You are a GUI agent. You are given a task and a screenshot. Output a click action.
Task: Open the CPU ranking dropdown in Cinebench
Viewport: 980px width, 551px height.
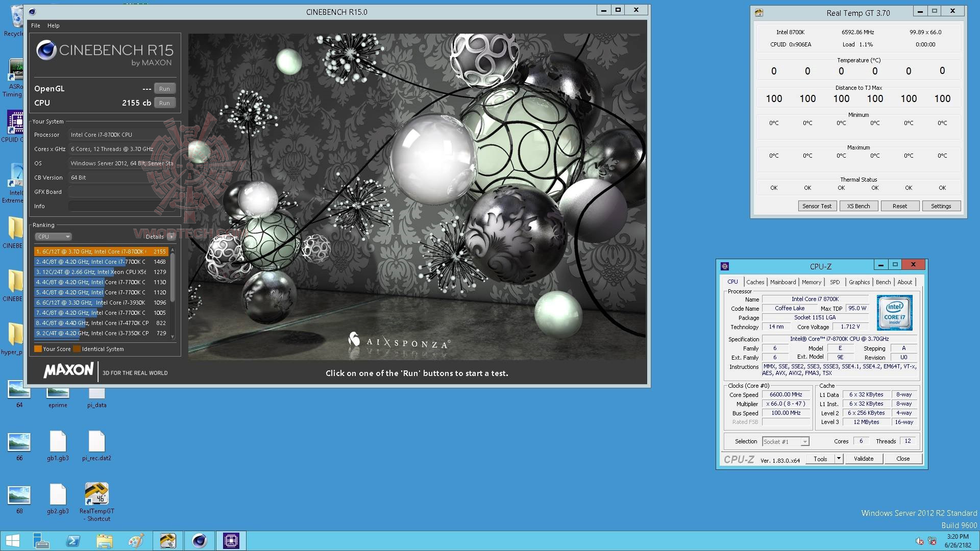pyautogui.click(x=53, y=237)
